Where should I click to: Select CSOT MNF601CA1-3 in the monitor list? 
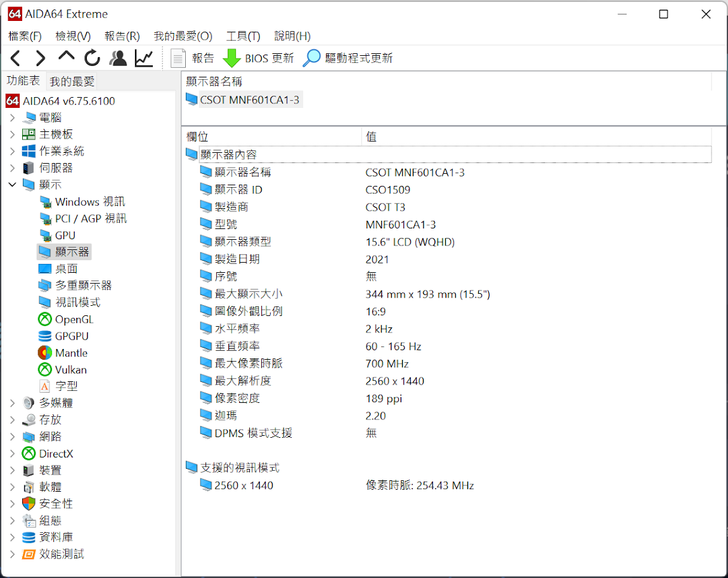pyautogui.click(x=244, y=100)
